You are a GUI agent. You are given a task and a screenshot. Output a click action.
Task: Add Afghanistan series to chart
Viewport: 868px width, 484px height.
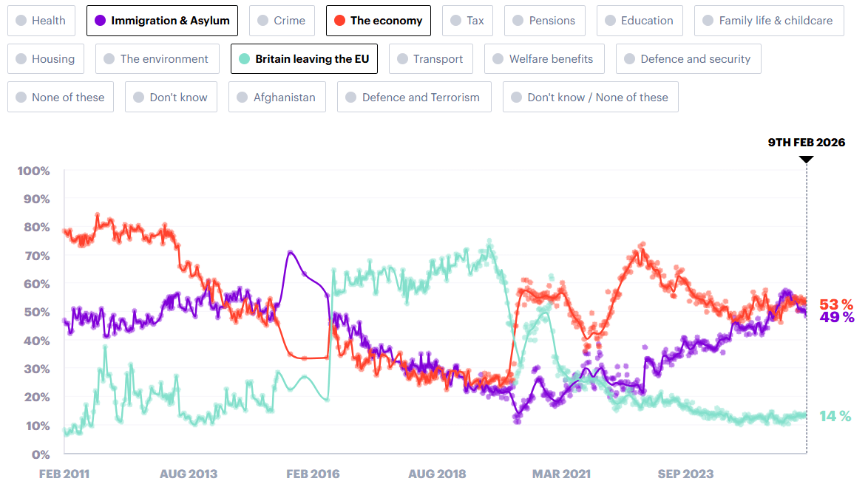(277, 98)
